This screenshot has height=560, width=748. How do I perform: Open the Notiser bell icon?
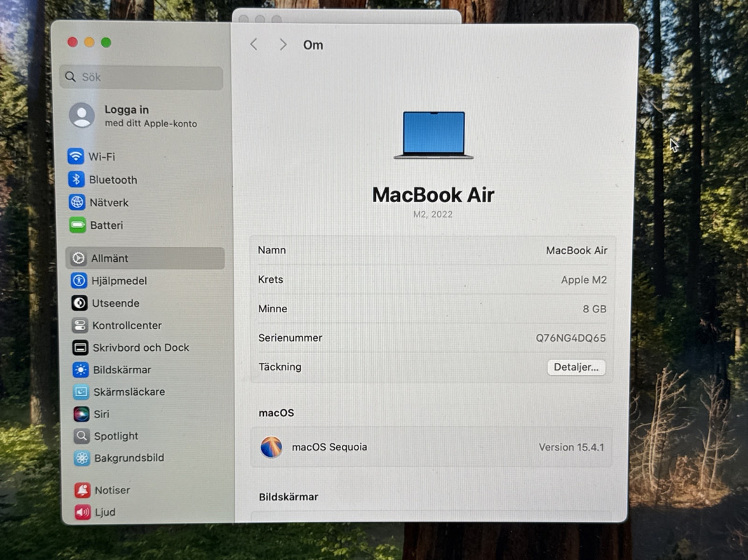click(x=83, y=490)
